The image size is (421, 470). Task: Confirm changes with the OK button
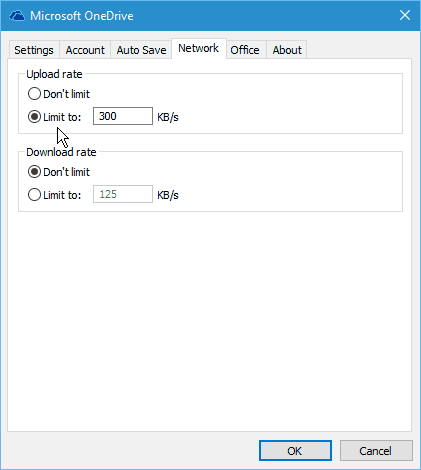[x=295, y=451]
